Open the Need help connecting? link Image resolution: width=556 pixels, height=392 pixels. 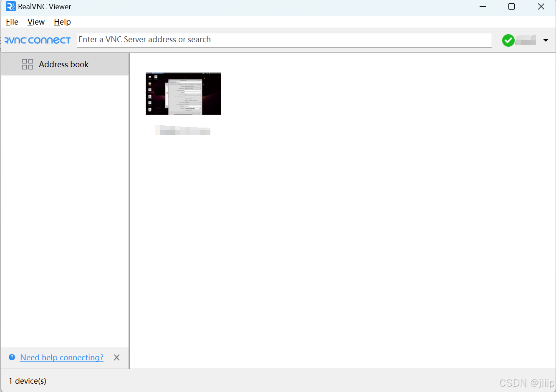[x=62, y=357]
